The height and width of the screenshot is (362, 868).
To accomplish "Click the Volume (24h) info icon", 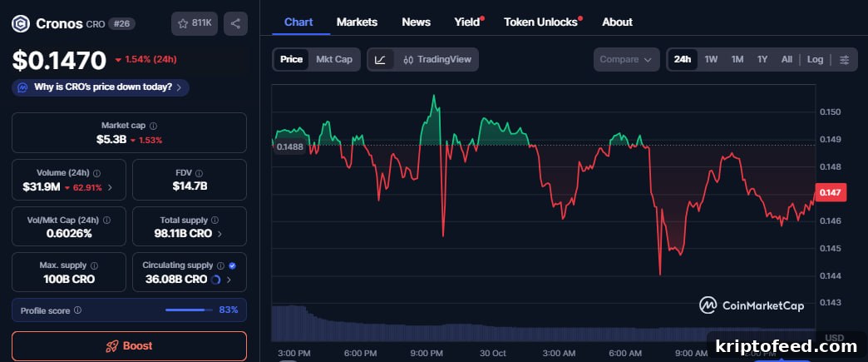I will 96,173.
